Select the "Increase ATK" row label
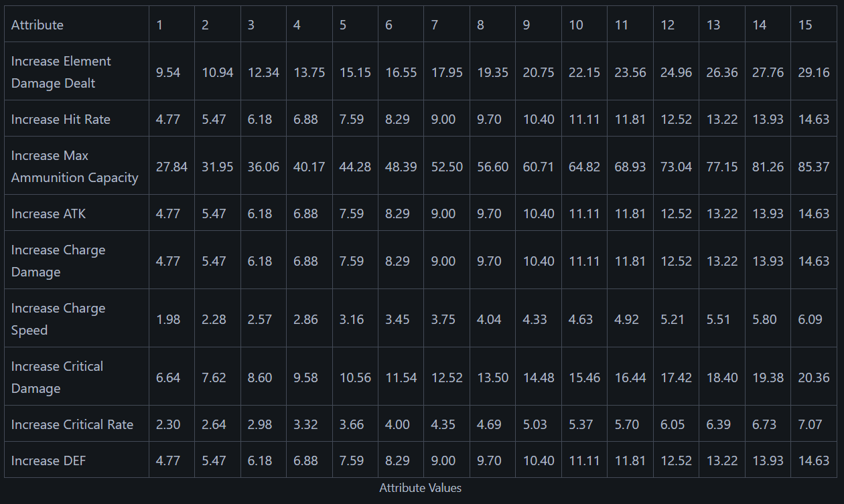The image size is (844, 504). 49,214
